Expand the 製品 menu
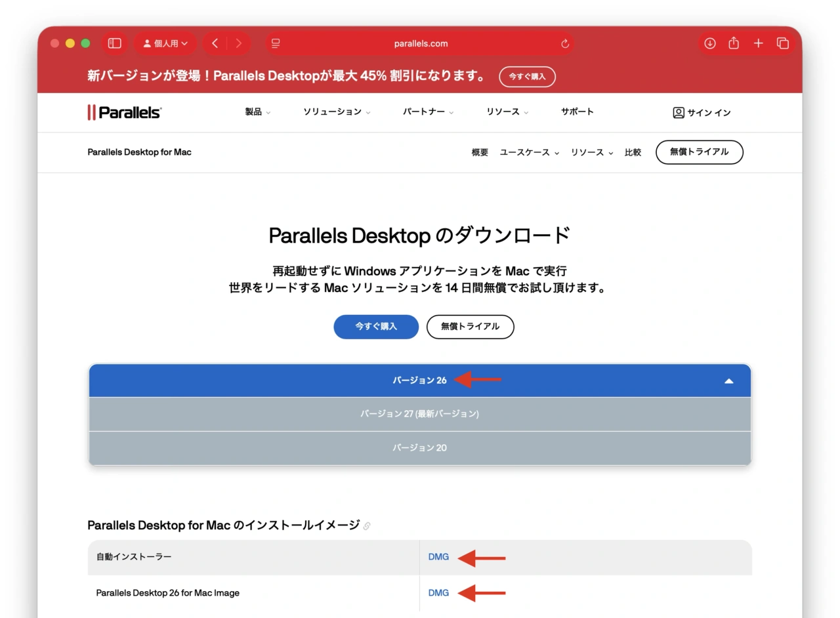Viewport: 840px width, 618px height. tap(257, 112)
